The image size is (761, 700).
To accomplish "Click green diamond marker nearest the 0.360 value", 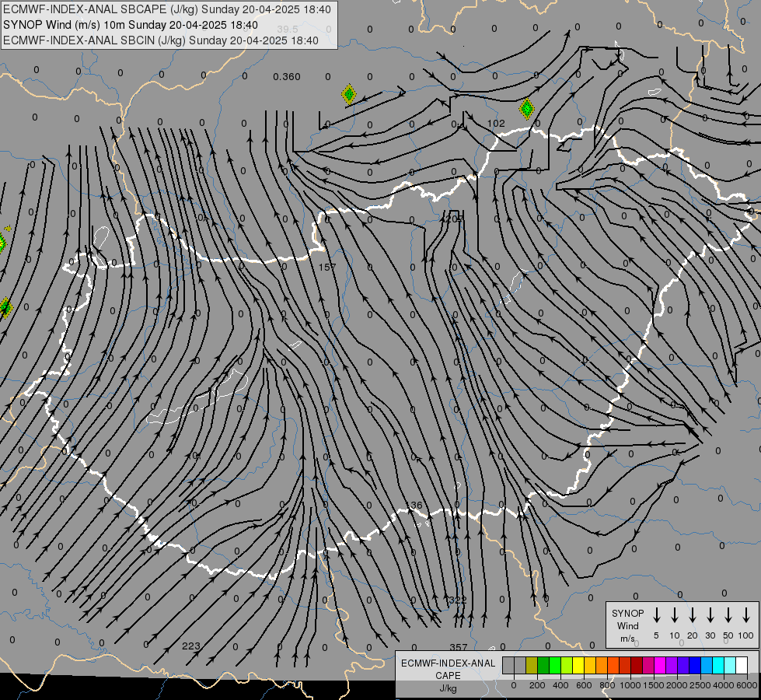I will coord(348,94).
